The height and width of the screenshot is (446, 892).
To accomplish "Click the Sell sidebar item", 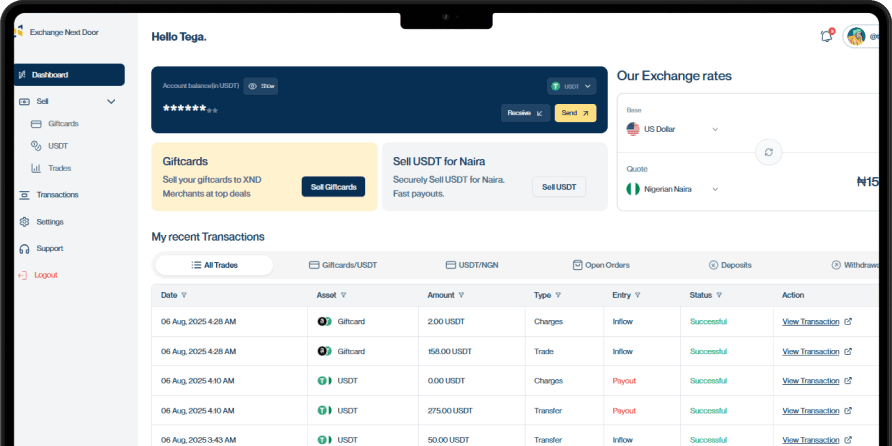I will (67, 101).
